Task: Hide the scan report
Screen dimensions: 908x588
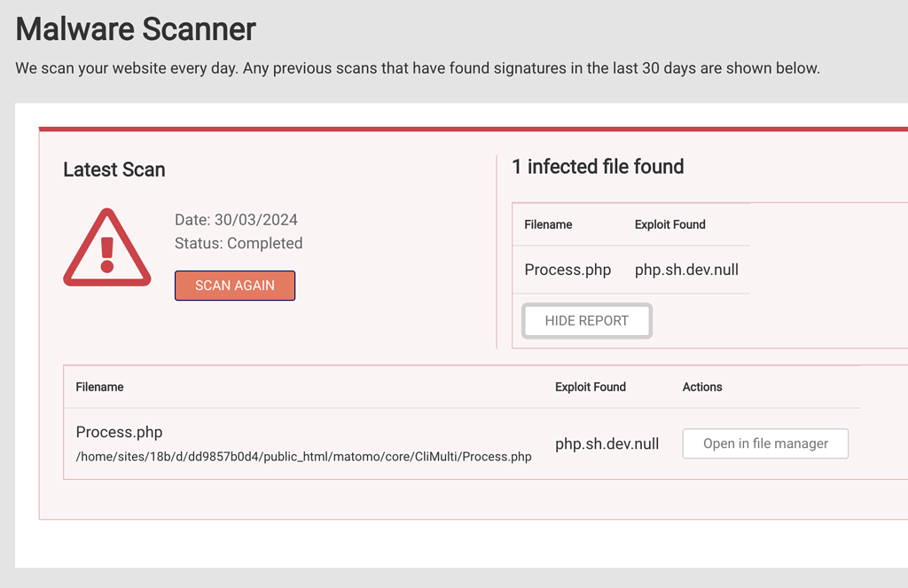Action: [x=586, y=320]
